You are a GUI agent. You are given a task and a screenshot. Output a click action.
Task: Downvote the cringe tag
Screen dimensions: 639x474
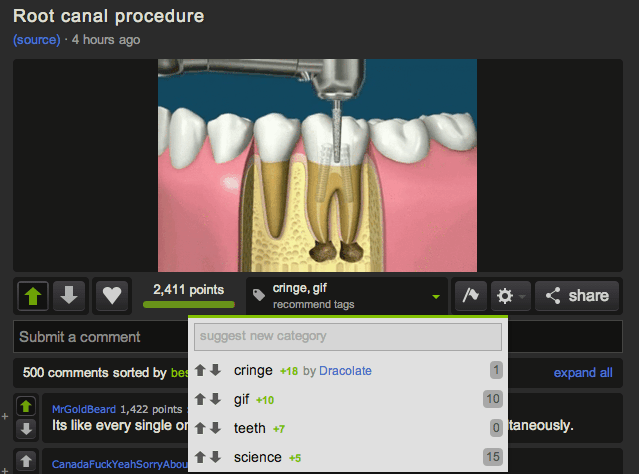pyautogui.click(x=215, y=370)
